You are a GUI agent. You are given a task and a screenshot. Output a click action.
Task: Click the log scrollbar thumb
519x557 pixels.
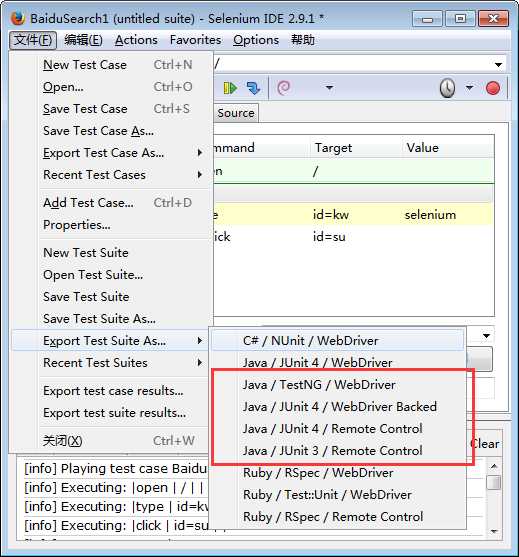point(494,482)
